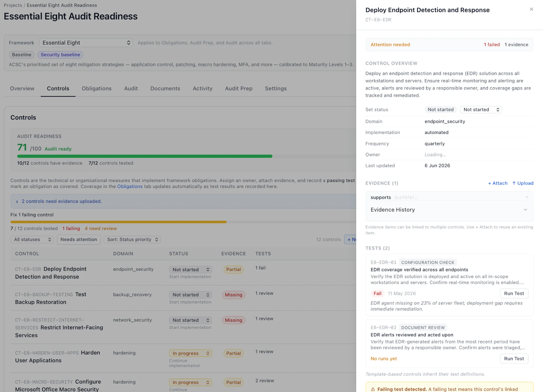Switch to the Activity tab
Viewport: 543px width, 392px height.
click(x=203, y=88)
